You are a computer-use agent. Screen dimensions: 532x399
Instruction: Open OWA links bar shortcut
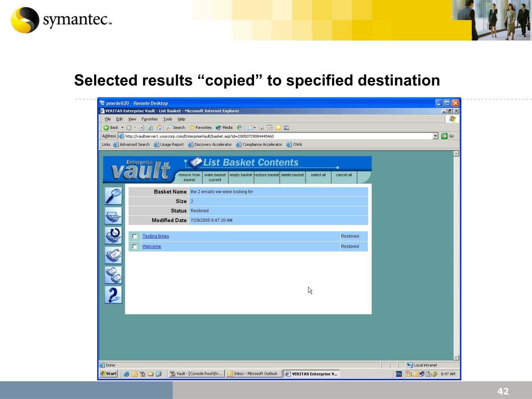(295, 144)
